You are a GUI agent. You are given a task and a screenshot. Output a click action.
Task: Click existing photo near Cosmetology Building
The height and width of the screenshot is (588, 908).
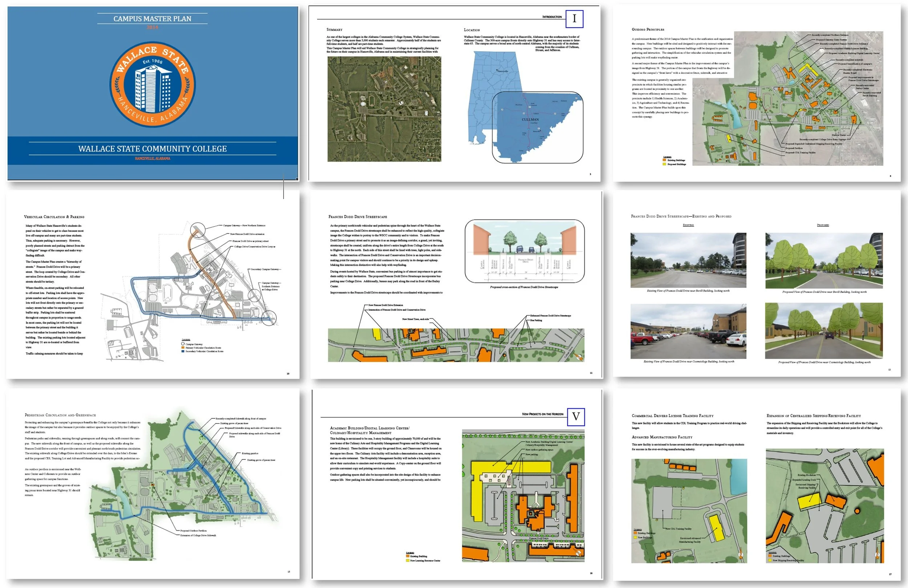point(688,331)
